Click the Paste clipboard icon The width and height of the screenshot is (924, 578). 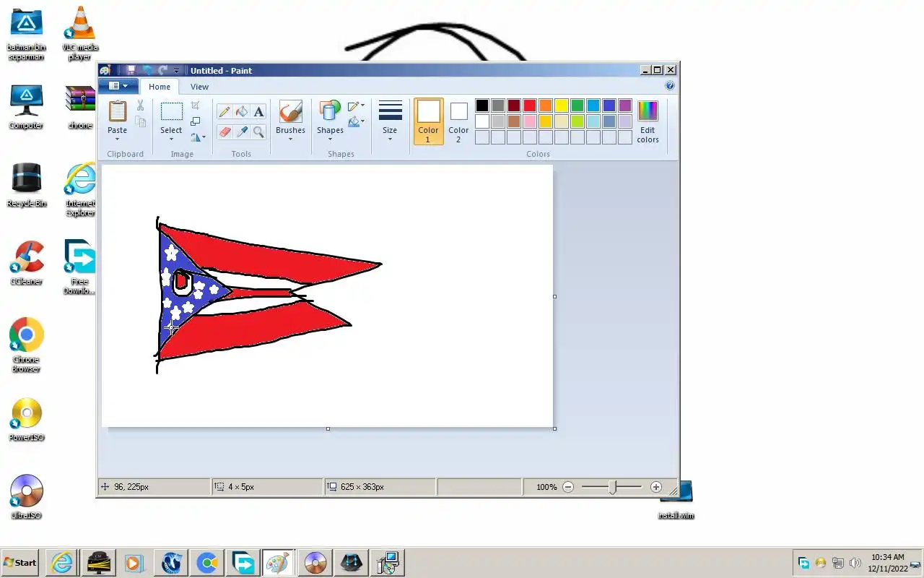[117, 111]
